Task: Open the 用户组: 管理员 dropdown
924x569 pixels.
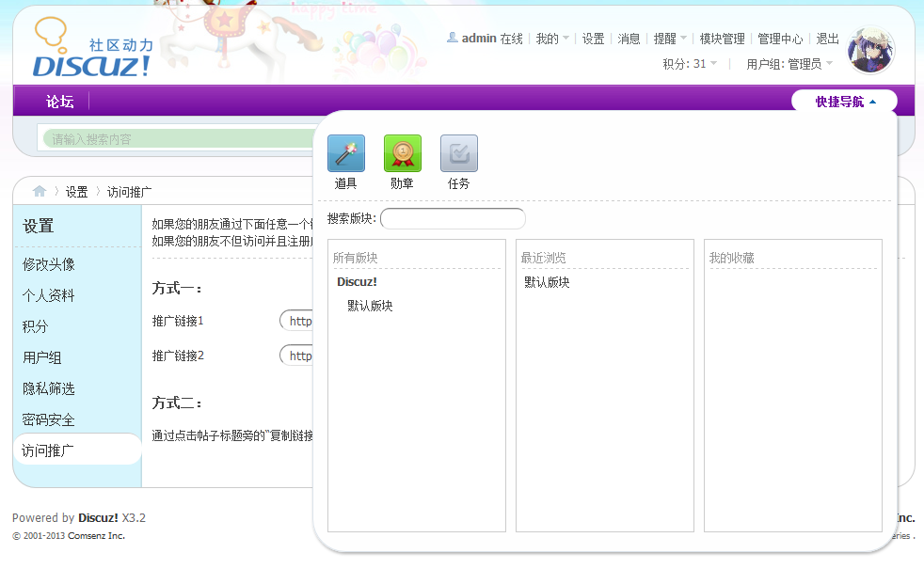Action: click(x=789, y=64)
